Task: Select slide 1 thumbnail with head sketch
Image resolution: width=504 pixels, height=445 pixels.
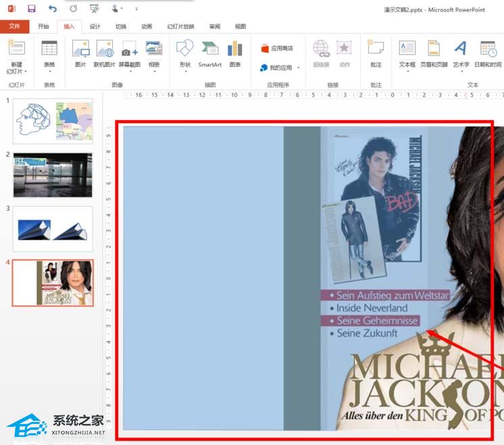Action: tap(53, 121)
